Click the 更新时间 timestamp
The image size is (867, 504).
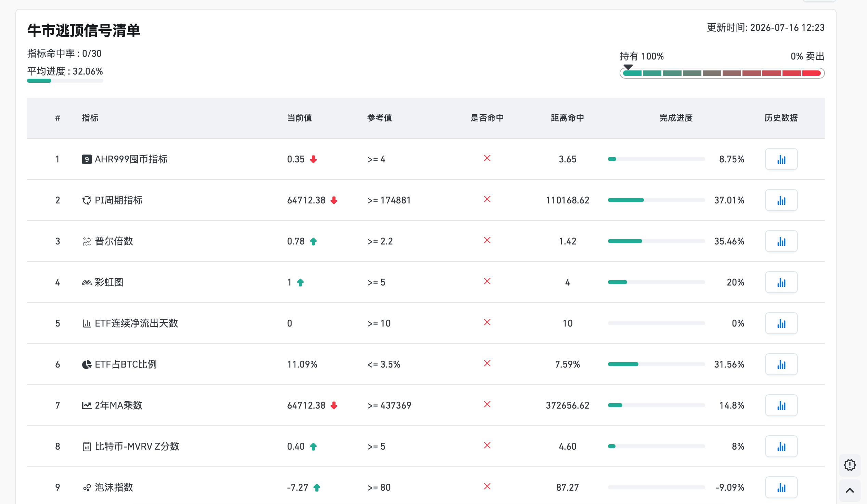[x=765, y=27]
